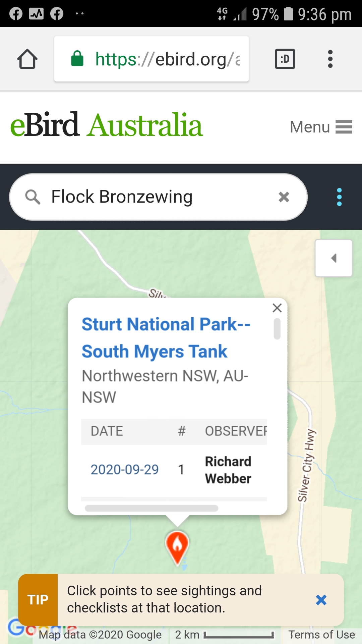The image size is (362, 644).
Task: Tap the 4G signal status icon
Action: coord(222,14)
